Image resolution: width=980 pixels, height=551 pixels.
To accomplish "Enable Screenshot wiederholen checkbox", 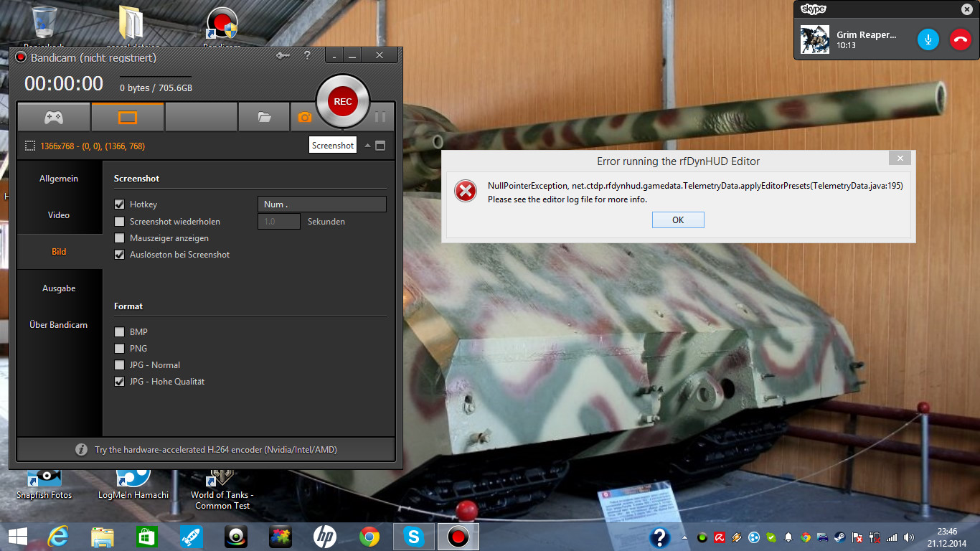I will (x=120, y=222).
